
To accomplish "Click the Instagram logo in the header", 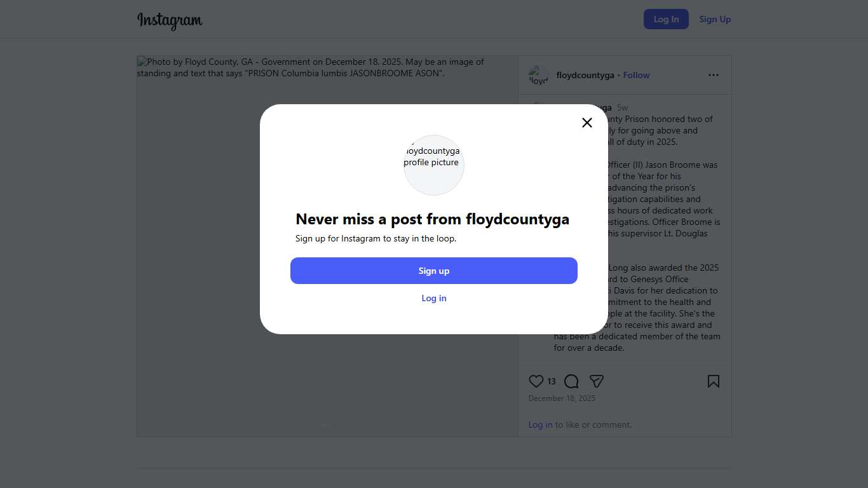I will click(x=170, y=20).
